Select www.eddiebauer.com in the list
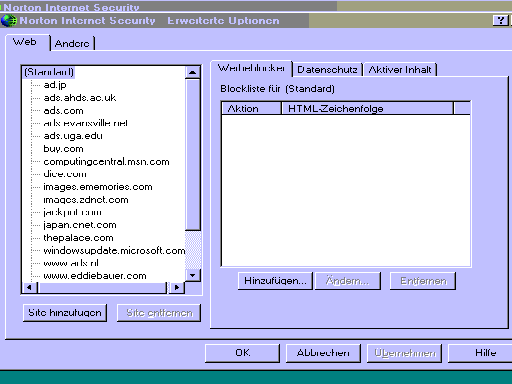 [x=95, y=276]
